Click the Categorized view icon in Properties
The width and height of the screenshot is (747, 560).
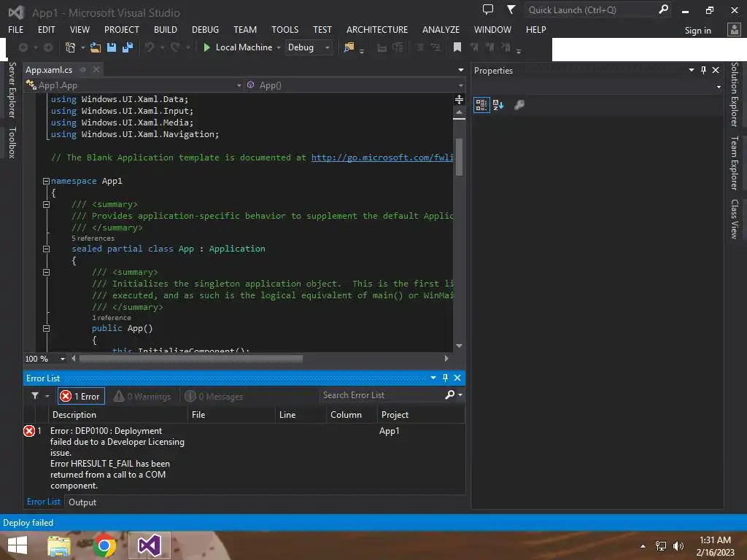[x=481, y=105]
